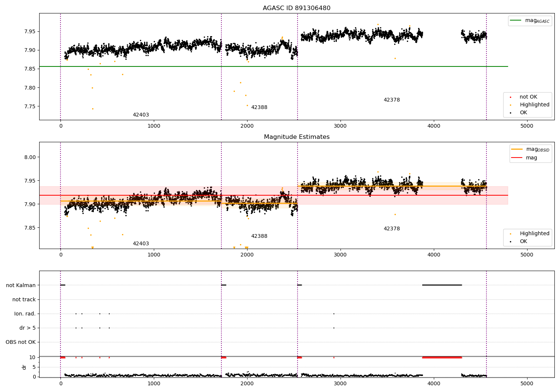The height and width of the screenshot is (392, 560).
Task: Click the red line sample beside the 'mag' legend entry
Action: pyautogui.click(x=517, y=158)
